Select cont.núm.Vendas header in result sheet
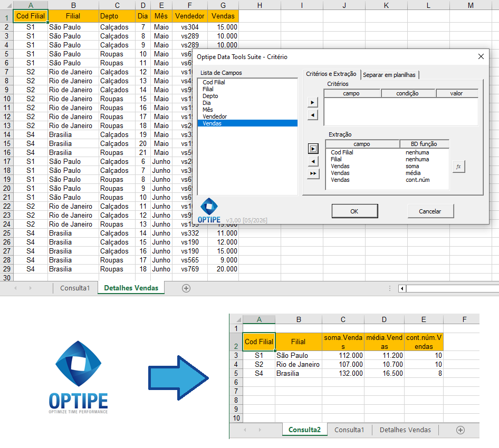Image resolution: width=499 pixels, height=448 pixels. (x=424, y=342)
